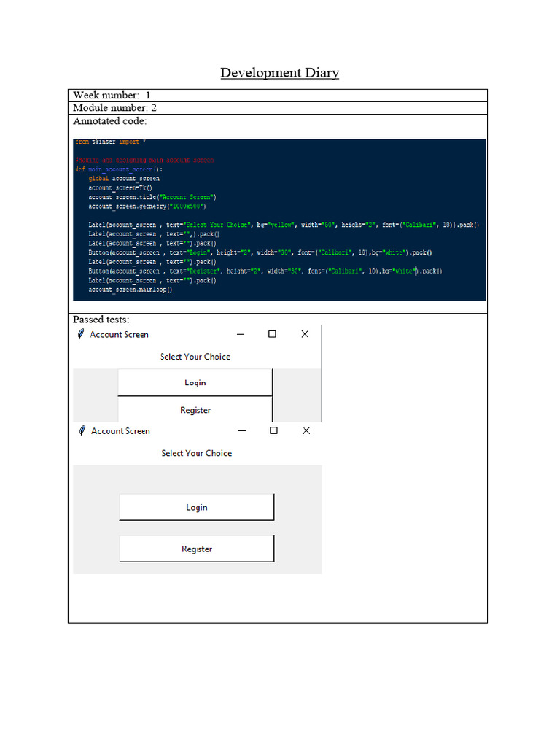Click the Button code line with text="Register"

click(265, 271)
